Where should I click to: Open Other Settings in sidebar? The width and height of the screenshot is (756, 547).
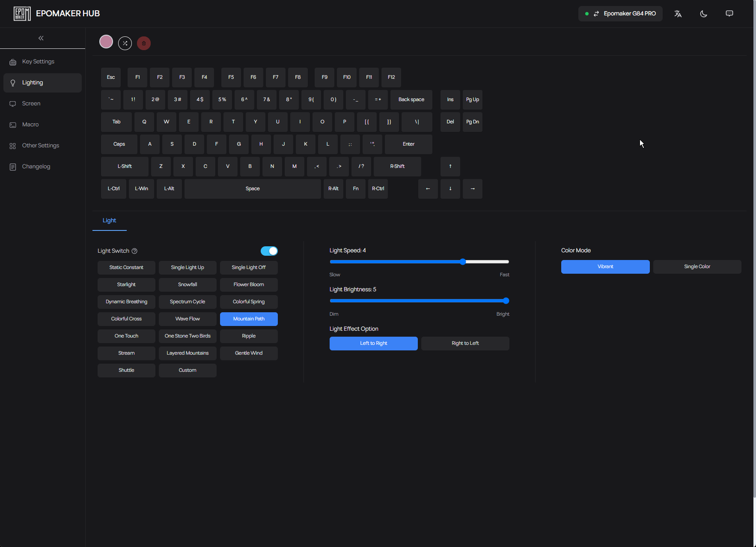(42, 146)
